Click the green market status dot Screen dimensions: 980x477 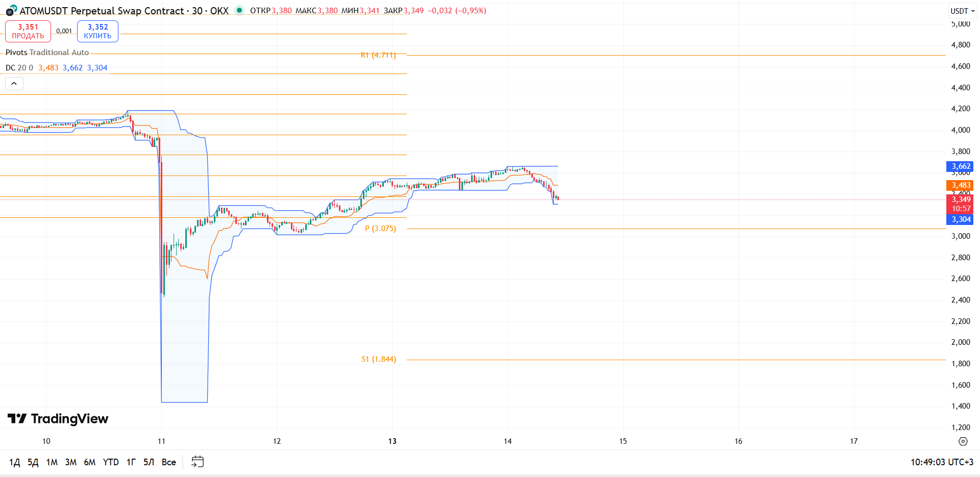pyautogui.click(x=239, y=10)
